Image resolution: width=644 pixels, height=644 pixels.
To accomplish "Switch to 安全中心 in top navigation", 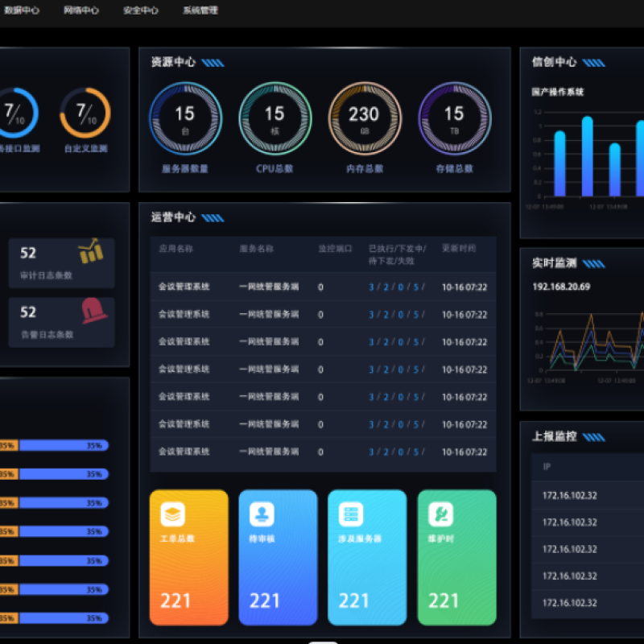I will 141,10.
